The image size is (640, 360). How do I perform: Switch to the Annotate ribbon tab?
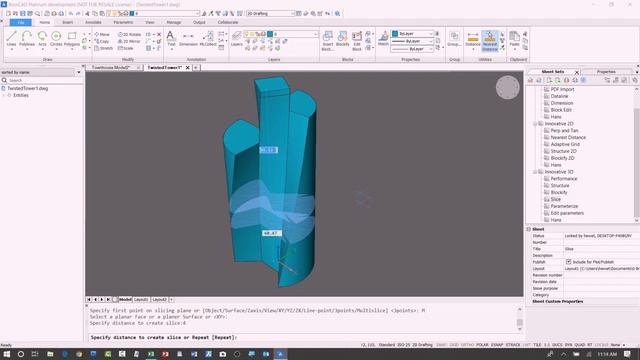(x=93, y=22)
